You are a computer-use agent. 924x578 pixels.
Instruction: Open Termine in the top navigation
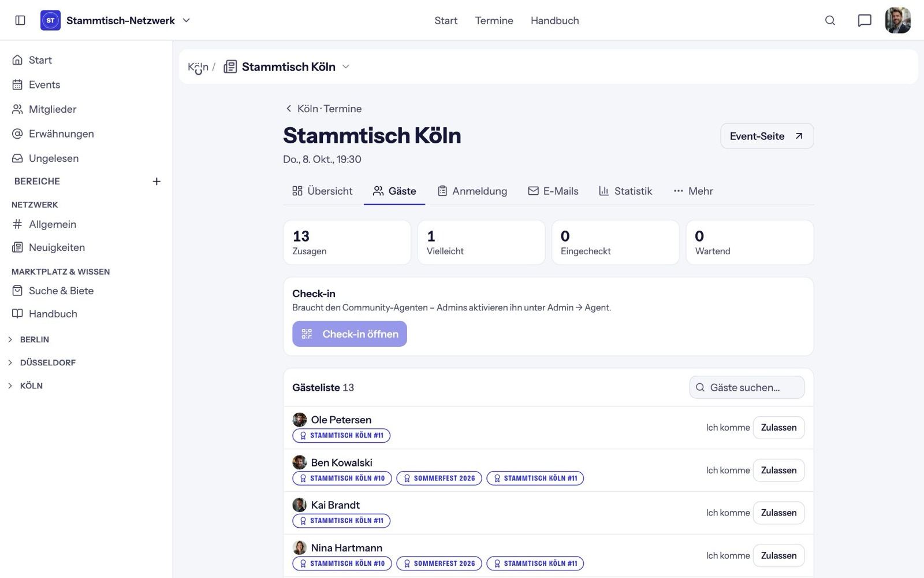(x=494, y=20)
